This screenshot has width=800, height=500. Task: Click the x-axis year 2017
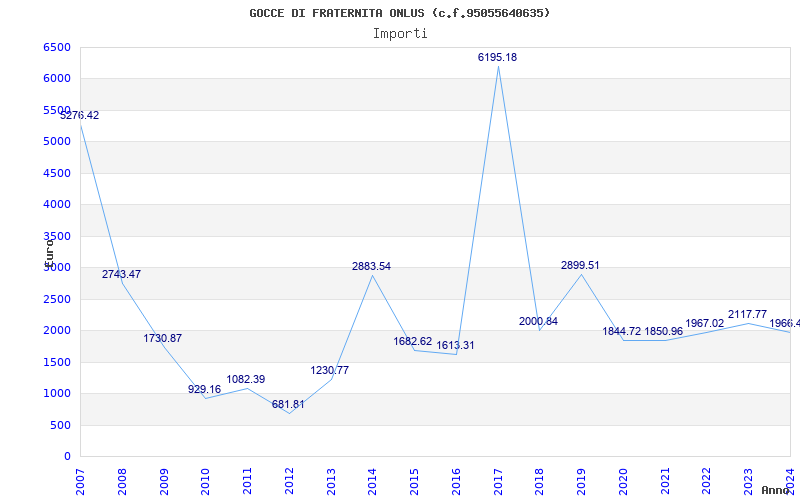point(498,482)
